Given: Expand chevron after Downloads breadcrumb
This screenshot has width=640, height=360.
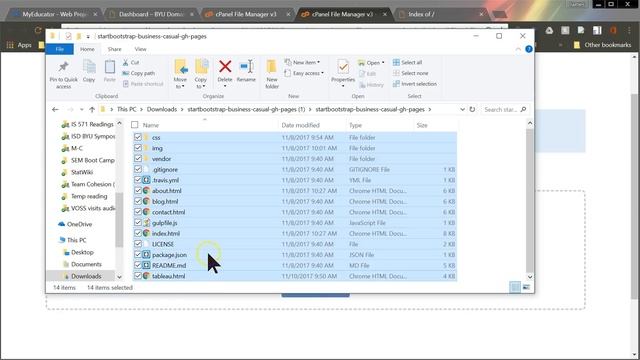Looking at the screenshot, I should click(182, 109).
